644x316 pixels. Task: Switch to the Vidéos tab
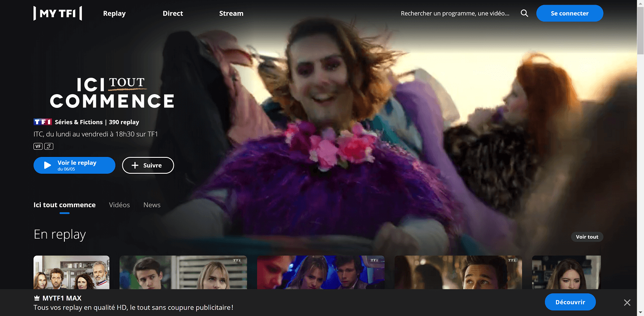tap(119, 205)
